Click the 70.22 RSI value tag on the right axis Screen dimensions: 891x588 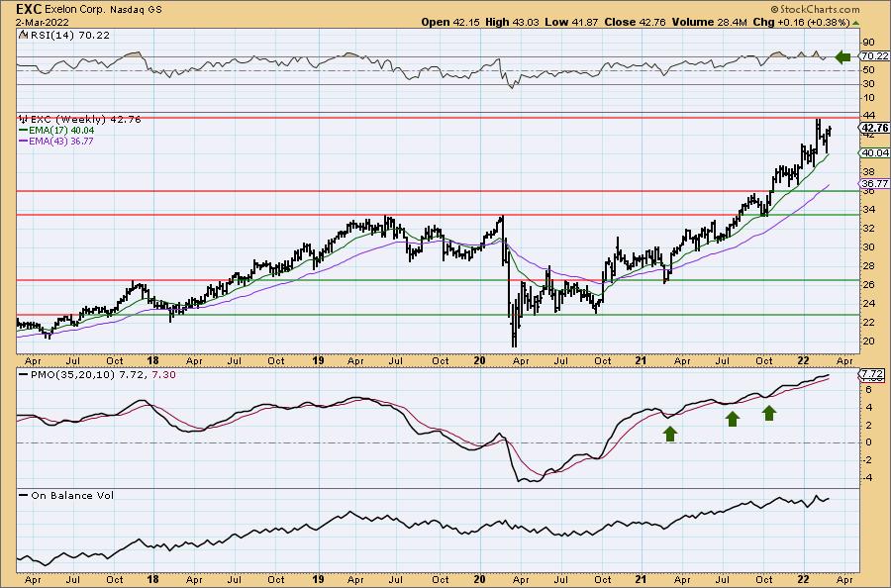click(x=874, y=55)
